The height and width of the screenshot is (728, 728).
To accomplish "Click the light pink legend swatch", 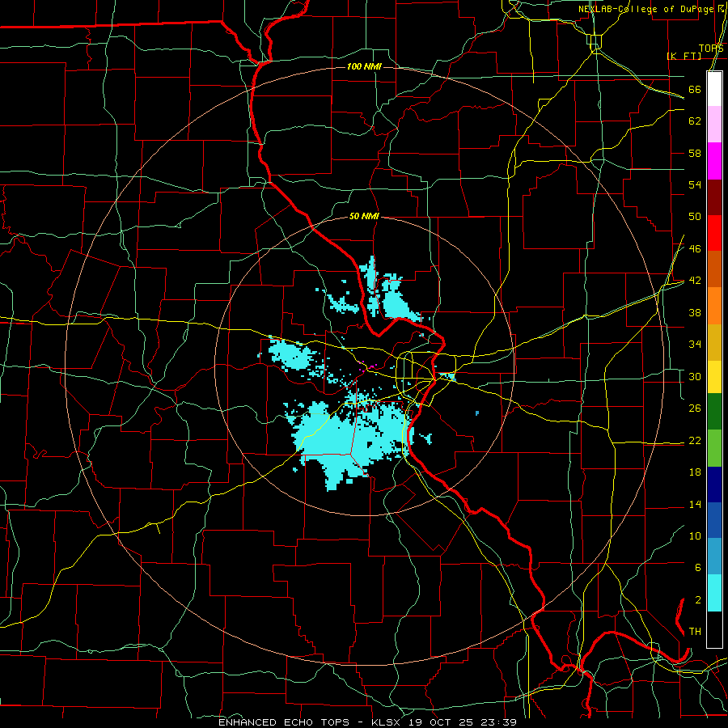I will click(x=714, y=125).
